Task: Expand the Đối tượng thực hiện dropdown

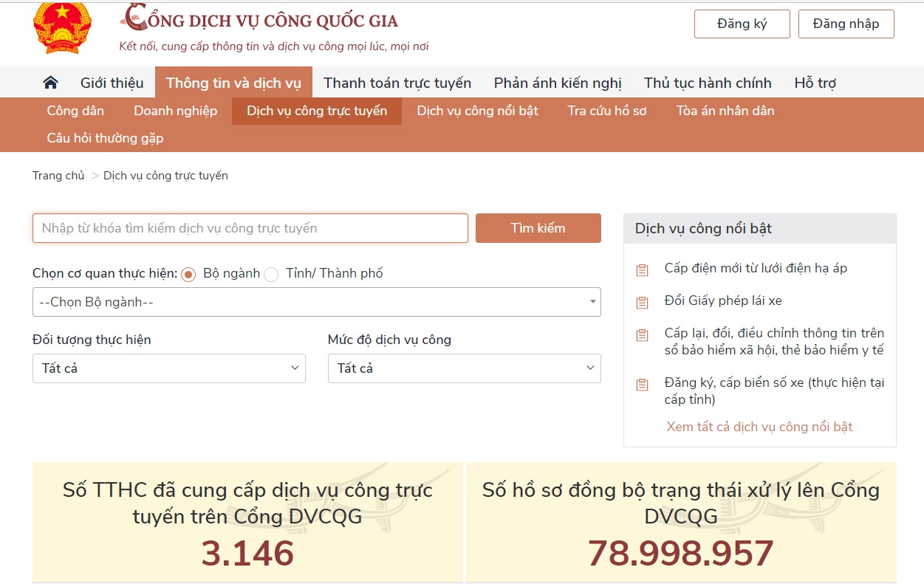Action: pos(168,368)
